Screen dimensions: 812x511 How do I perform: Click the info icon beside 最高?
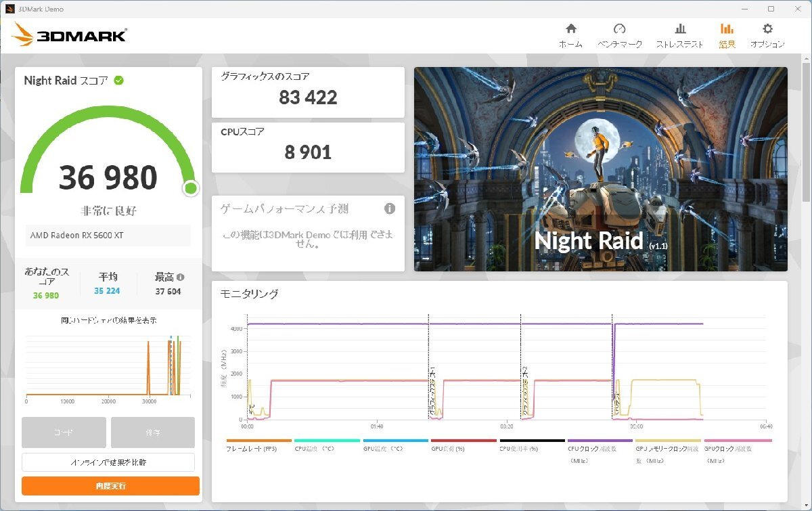click(181, 277)
